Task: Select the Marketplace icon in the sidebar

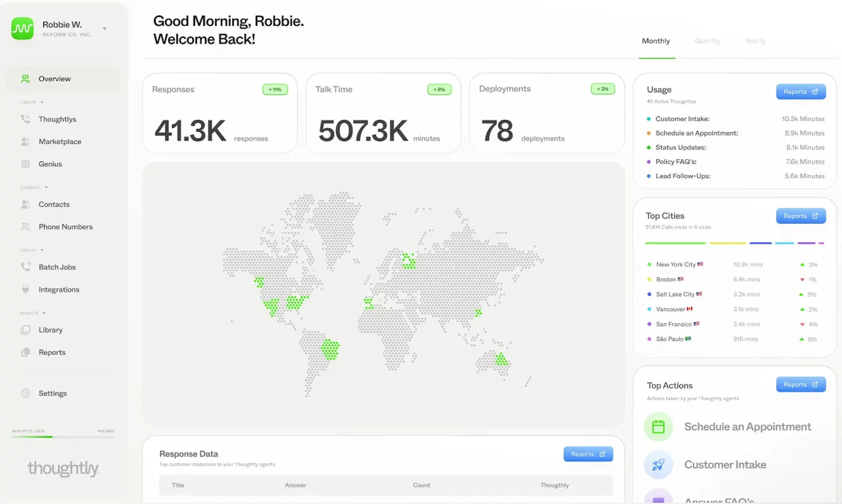Action: click(25, 142)
